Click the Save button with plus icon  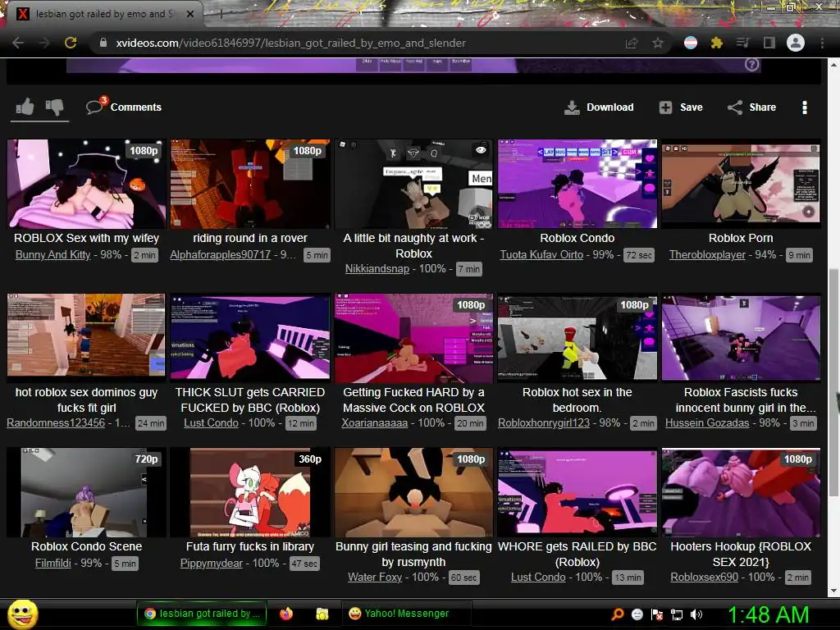(681, 107)
